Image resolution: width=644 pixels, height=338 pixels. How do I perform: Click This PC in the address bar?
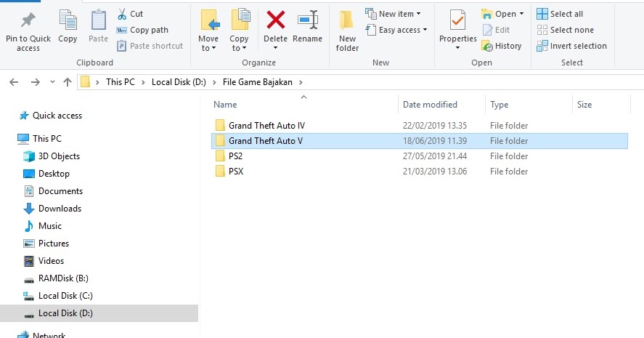point(121,82)
